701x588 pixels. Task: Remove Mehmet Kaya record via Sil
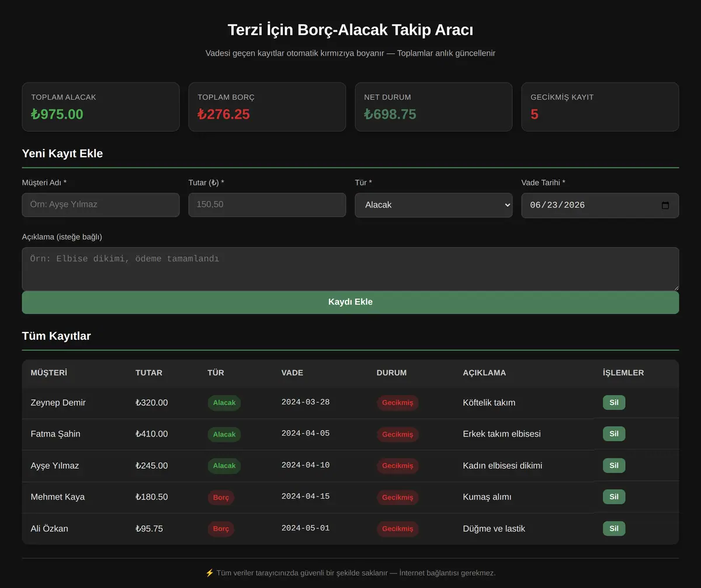coord(614,497)
